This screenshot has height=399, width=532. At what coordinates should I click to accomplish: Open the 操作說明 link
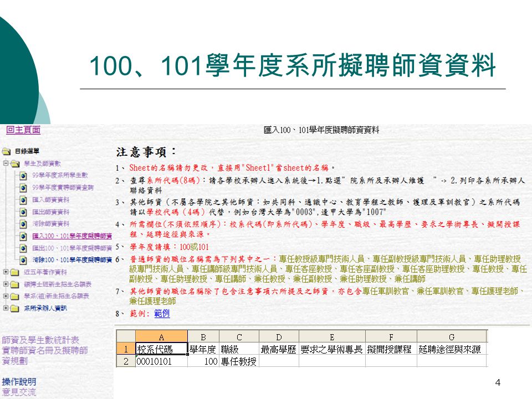tap(19, 382)
